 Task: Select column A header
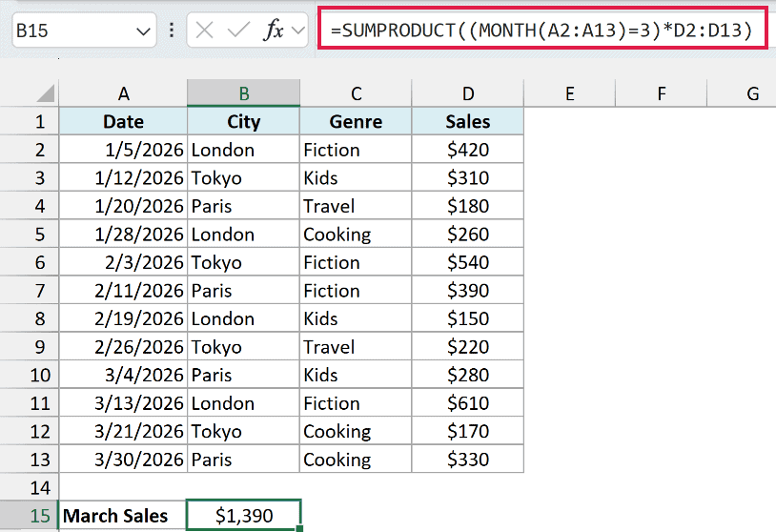tap(123, 93)
